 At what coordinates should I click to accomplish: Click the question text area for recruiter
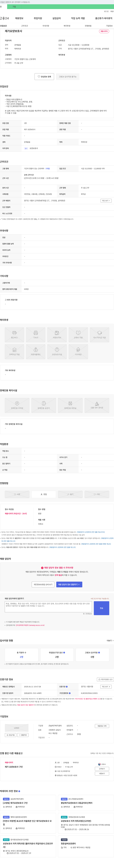(48, 607)
